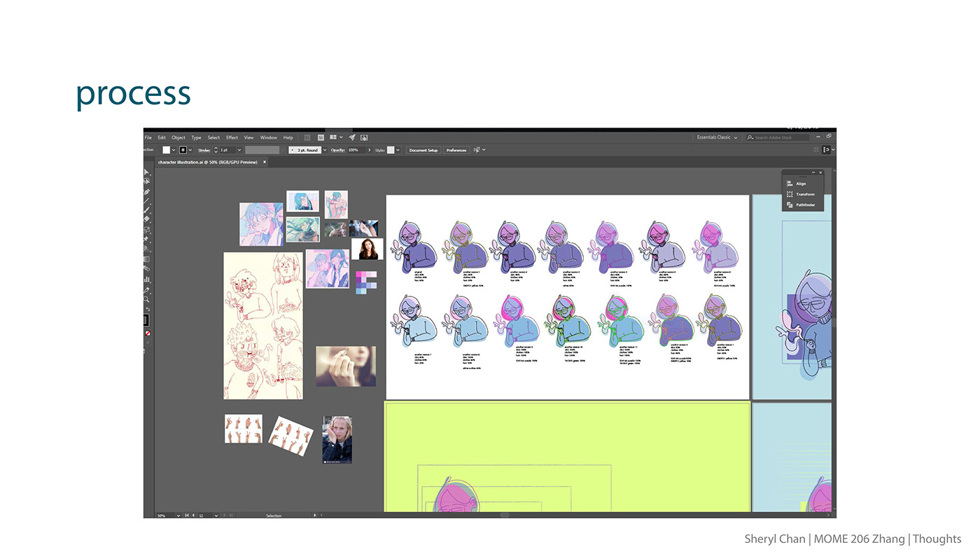Open the File menu
The image size is (980, 552).
148,137
